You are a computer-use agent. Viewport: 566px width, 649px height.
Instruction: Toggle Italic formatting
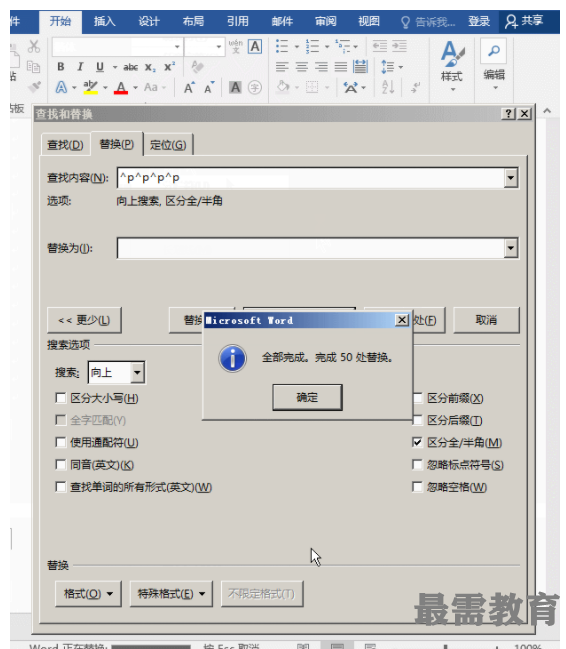point(80,67)
